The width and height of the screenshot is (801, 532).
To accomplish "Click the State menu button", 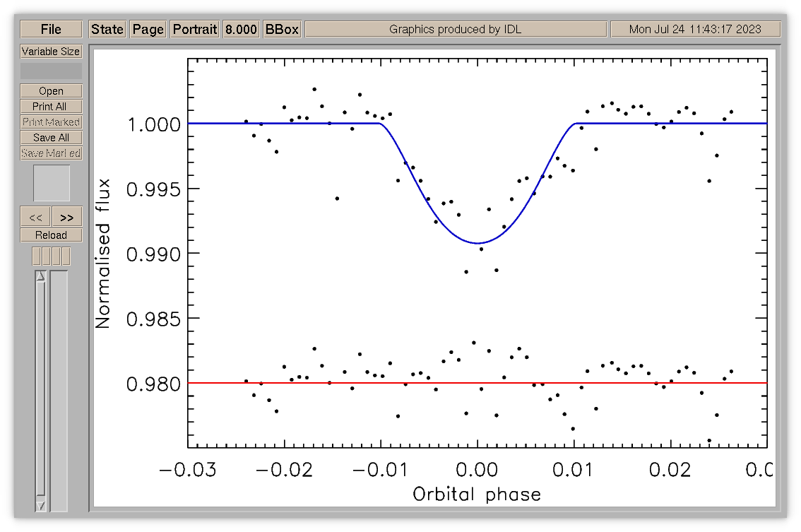I will pos(107,29).
